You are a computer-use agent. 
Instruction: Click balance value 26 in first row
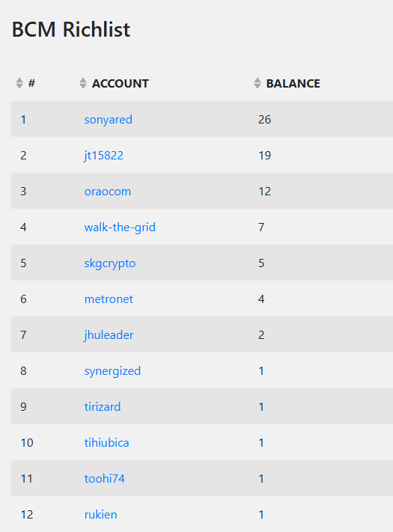click(264, 120)
